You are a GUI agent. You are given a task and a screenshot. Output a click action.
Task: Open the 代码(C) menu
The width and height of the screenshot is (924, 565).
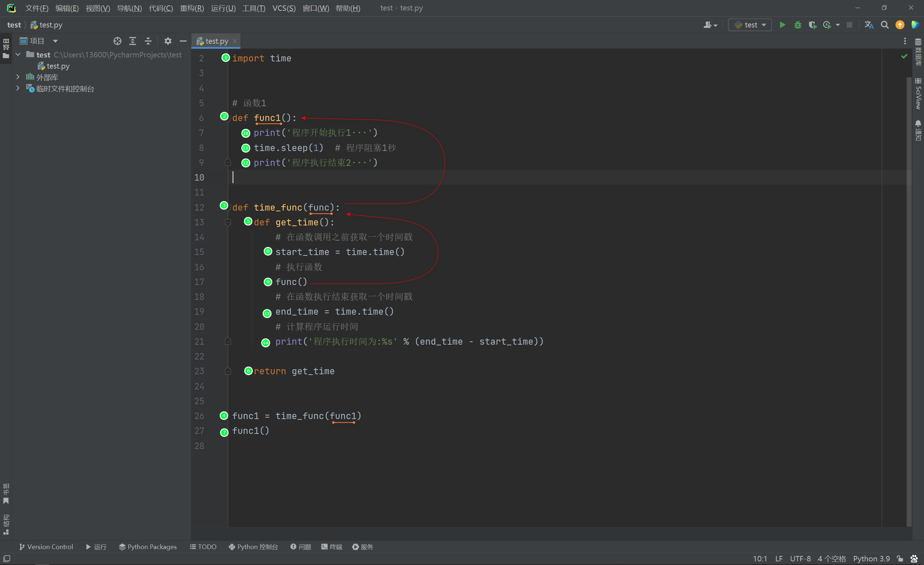161,8
